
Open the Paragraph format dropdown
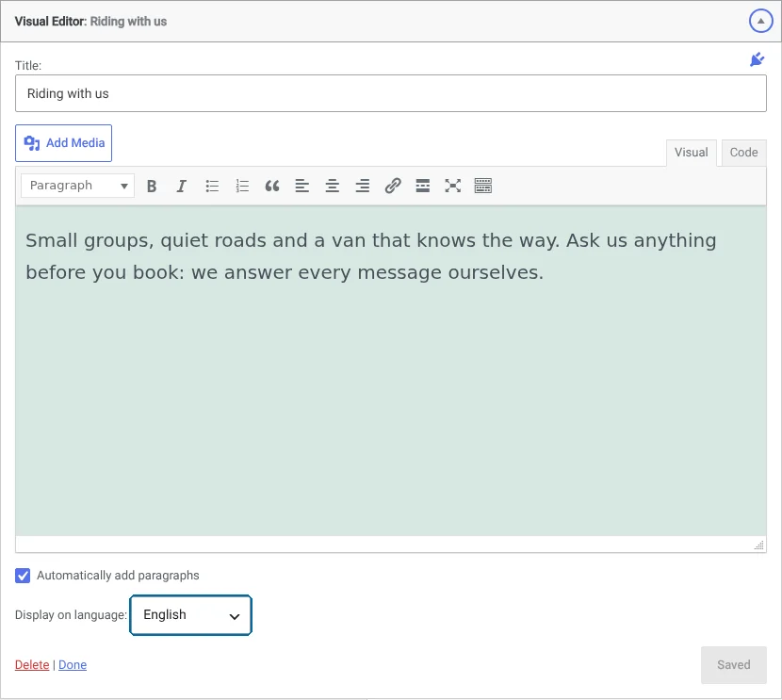pos(78,186)
